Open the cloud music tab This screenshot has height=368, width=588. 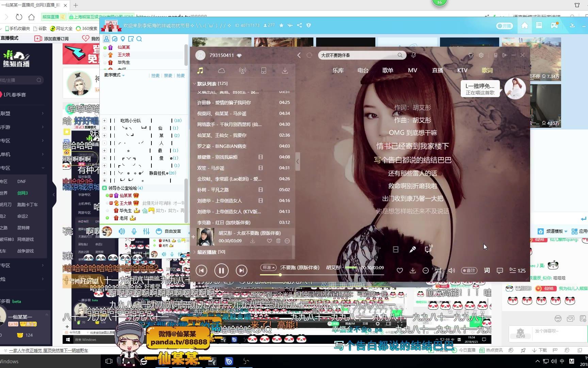point(222,71)
